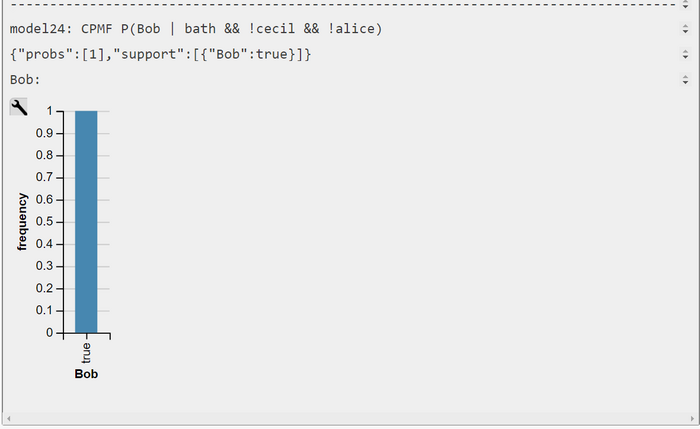
Task: Open the chart wrench settings icon
Action: coord(18,107)
